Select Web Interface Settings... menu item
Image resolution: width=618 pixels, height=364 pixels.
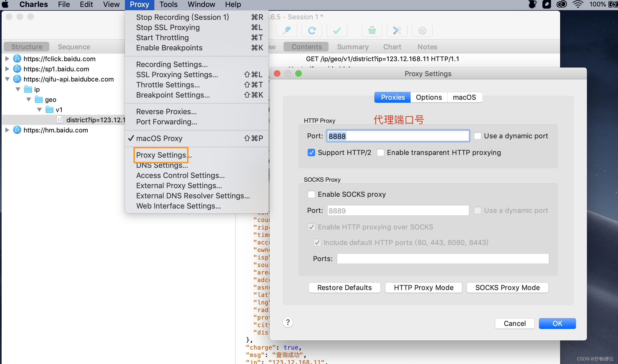pos(197,206)
